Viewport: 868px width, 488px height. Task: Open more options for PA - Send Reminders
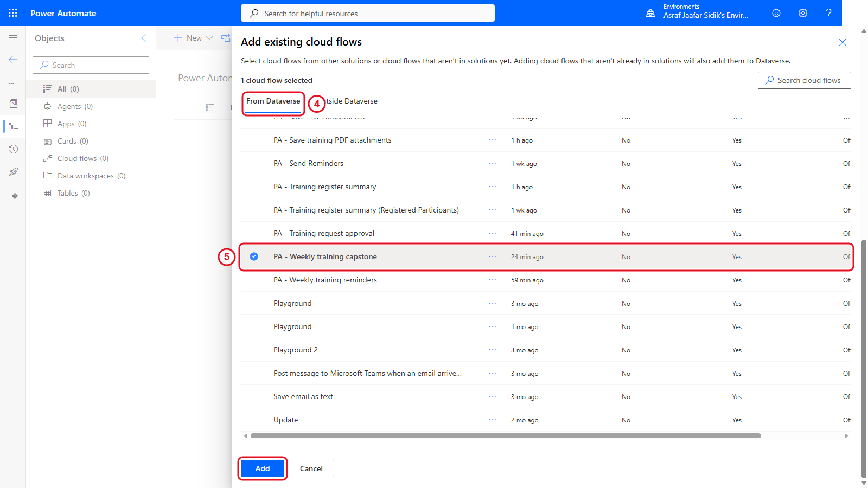click(493, 163)
